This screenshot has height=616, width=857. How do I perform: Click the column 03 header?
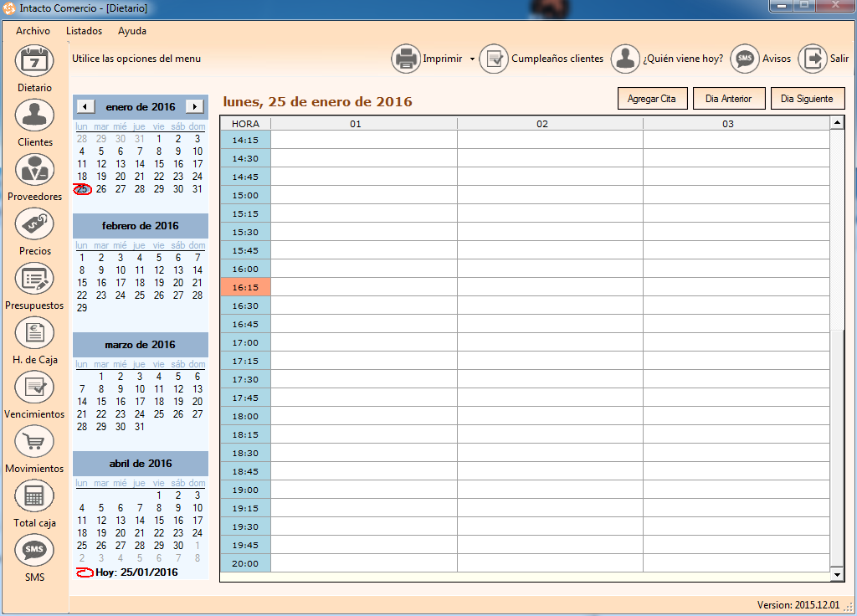[736, 124]
